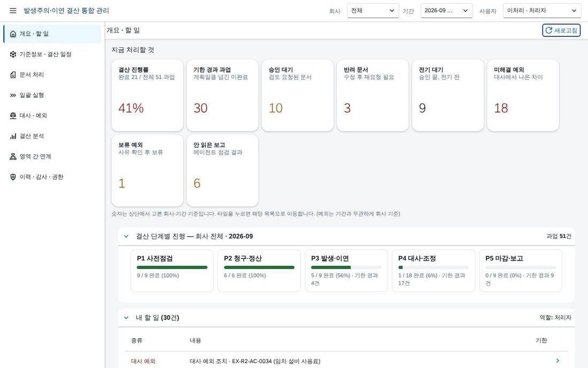The image size is (588, 368).
Task: Click the refresh icon in 새로고침
Action: [548, 30]
